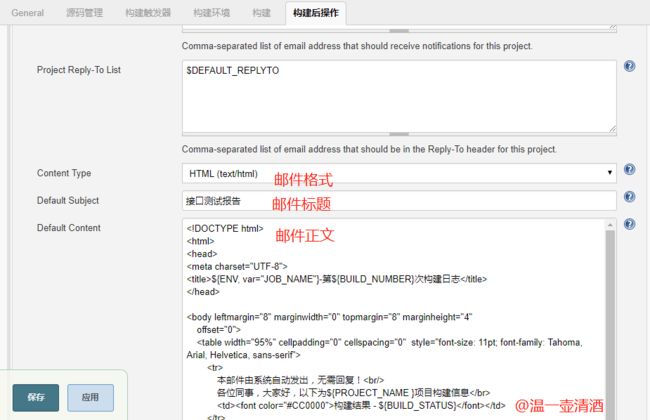Click the title line with BUILD_NUMBER
Screen dimensions: 650x420
337,279
